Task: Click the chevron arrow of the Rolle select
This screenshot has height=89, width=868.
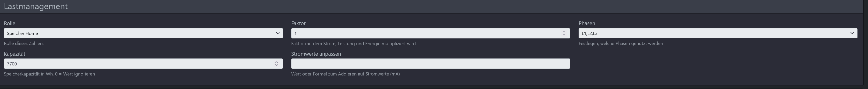Action: click(x=277, y=33)
